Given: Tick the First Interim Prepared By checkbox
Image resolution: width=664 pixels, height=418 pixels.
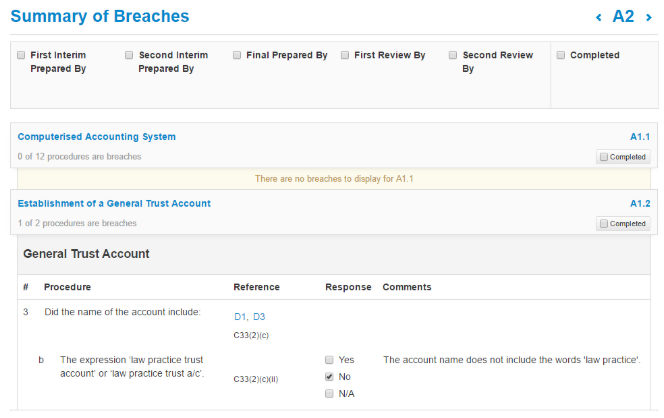Looking at the screenshot, I should pos(21,56).
